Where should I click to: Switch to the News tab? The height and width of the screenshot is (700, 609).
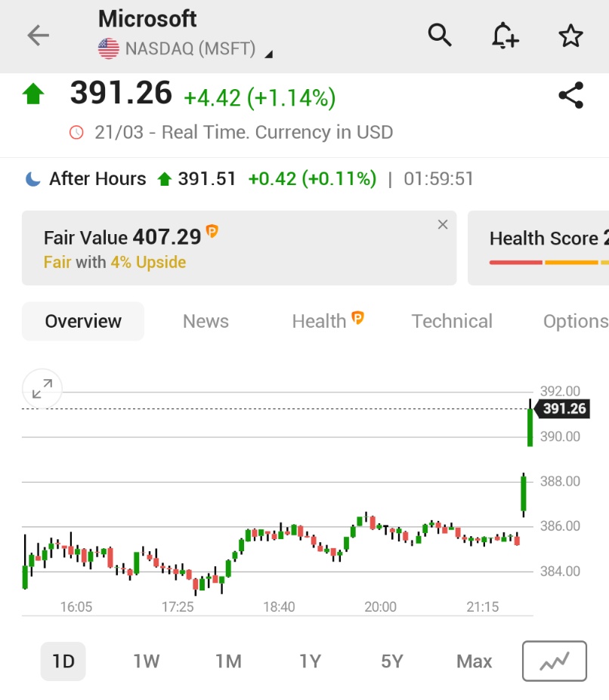coord(206,322)
